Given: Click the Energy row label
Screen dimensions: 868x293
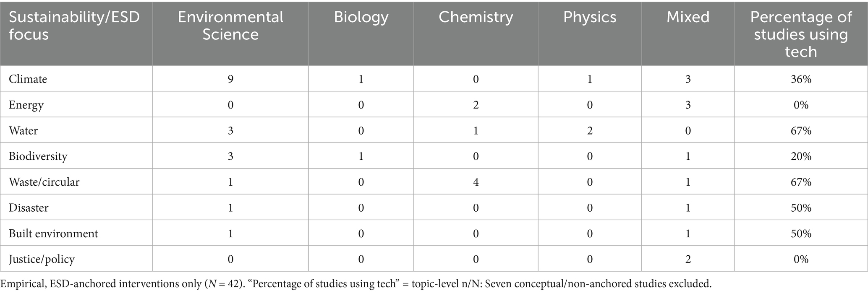Looking at the screenshot, I should (26, 105).
